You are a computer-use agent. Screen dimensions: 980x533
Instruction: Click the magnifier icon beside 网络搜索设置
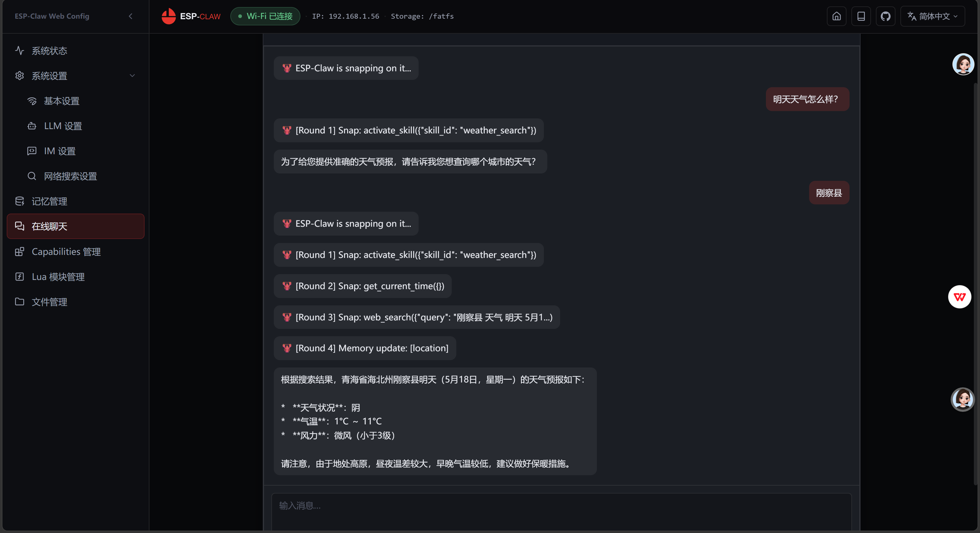tap(32, 176)
